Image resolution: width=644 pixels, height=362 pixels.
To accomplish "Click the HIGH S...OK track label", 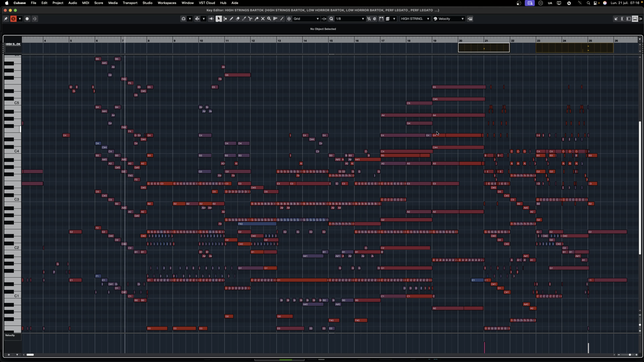I will (x=13, y=44).
